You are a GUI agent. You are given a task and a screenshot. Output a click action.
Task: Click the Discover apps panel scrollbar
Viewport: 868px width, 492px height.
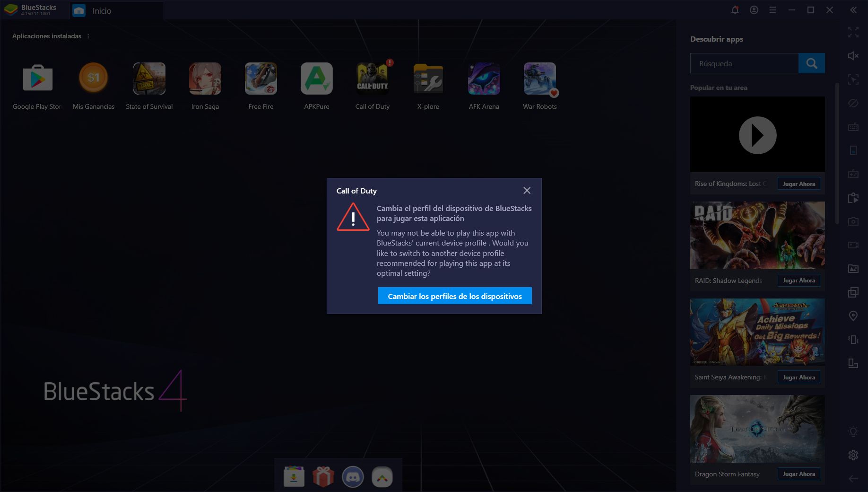pos(837,153)
